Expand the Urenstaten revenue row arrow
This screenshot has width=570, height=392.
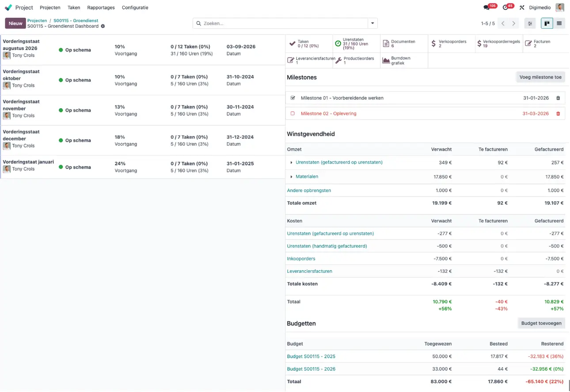point(291,162)
